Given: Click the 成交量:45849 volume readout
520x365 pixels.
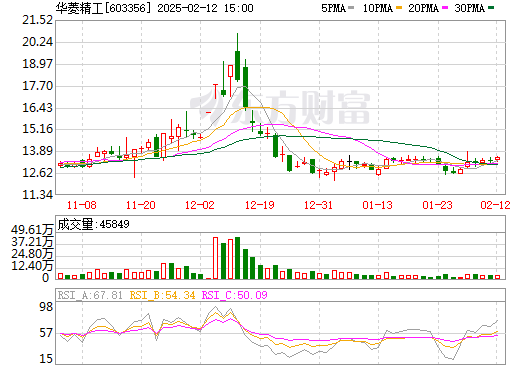Looking at the screenshot, I should pos(93,224).
